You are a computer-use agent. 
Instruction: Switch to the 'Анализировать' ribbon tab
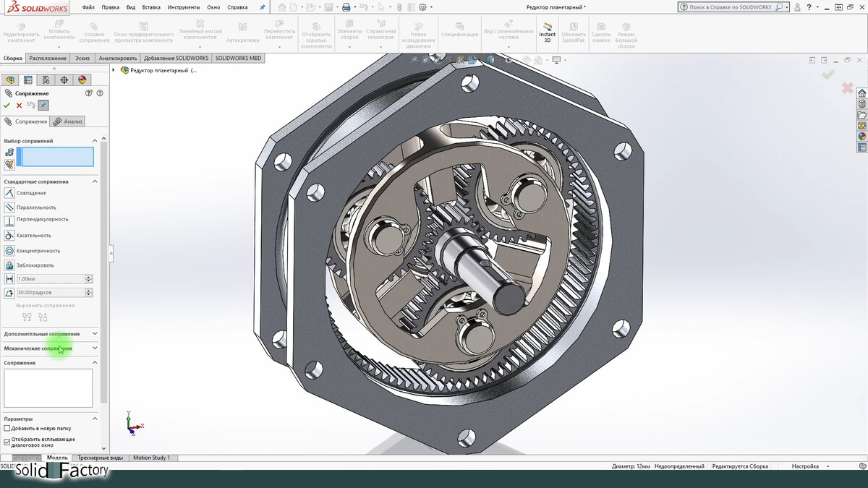(x=117, y=58)
